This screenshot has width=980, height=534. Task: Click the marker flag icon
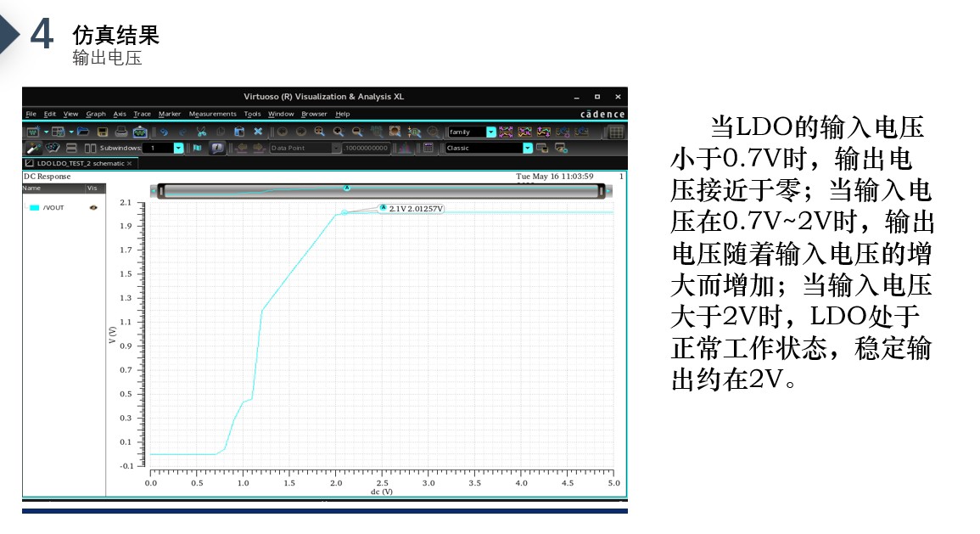197,148
